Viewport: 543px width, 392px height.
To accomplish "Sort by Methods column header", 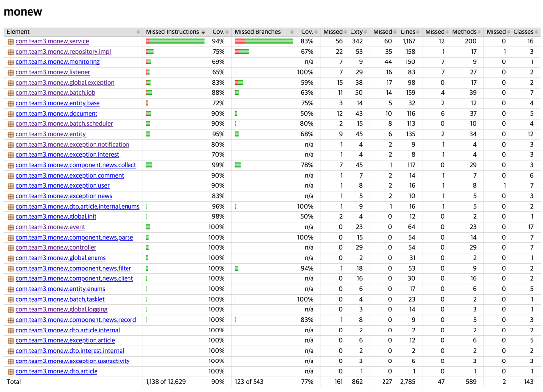I will tap(464, 32).
